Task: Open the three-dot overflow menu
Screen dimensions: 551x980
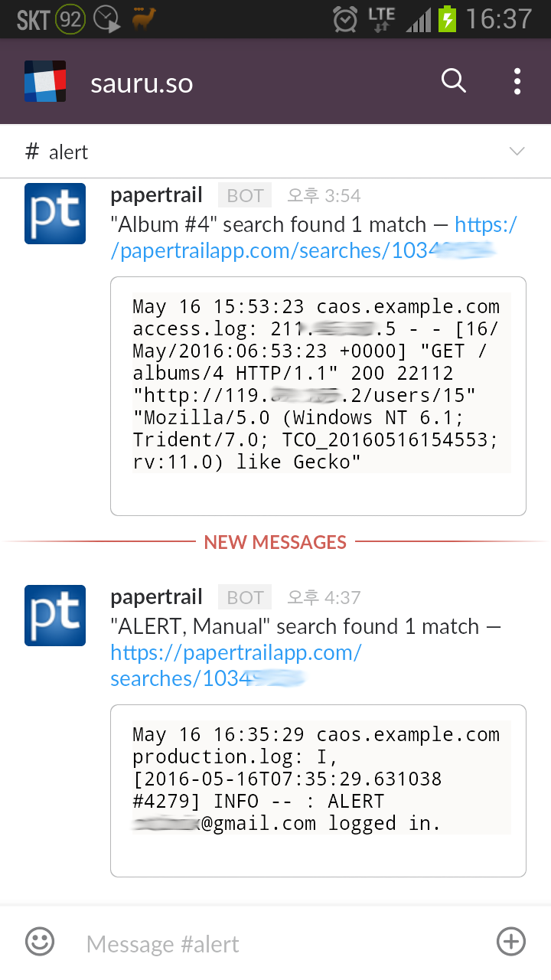Action: point(517,81)
